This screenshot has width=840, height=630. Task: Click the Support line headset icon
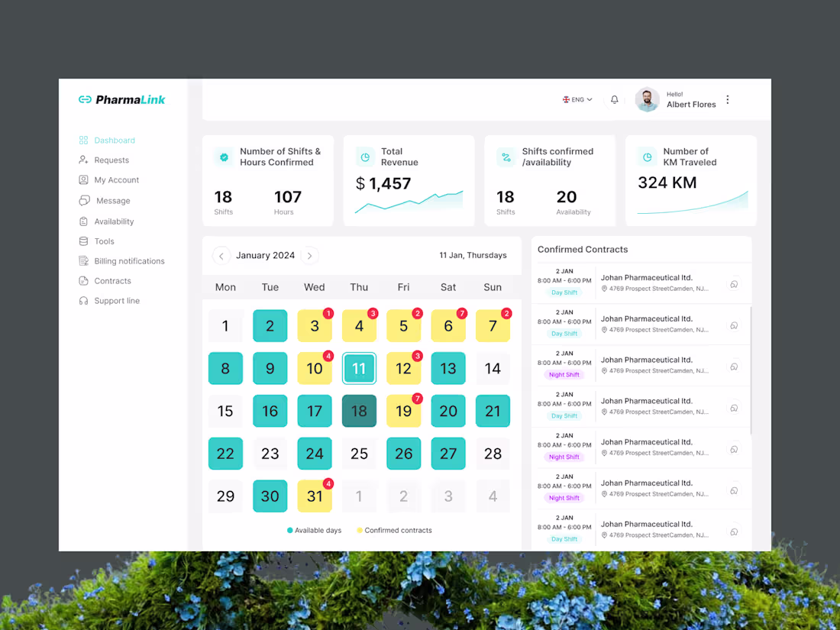(x=83, y=301)
